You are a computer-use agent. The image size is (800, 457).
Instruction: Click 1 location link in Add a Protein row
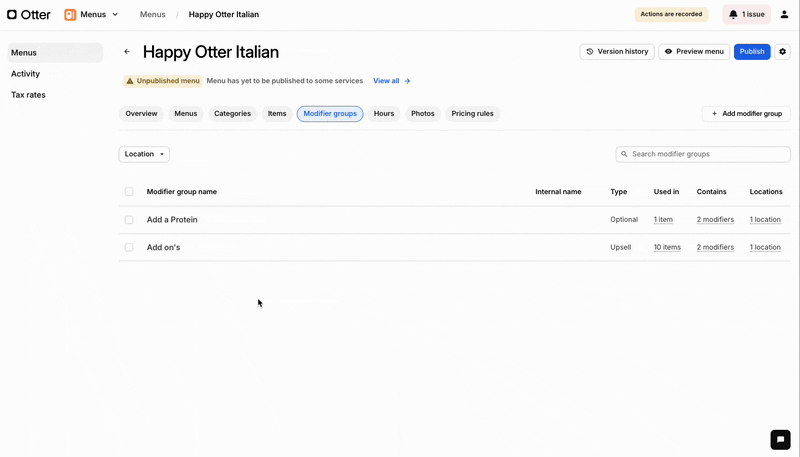click(x=765, y=220)
